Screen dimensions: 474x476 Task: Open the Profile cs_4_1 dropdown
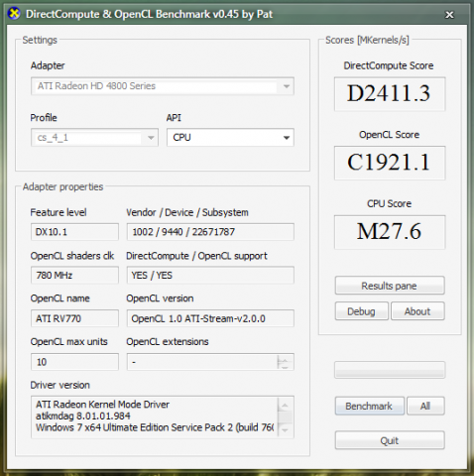[x=94, y=138]
